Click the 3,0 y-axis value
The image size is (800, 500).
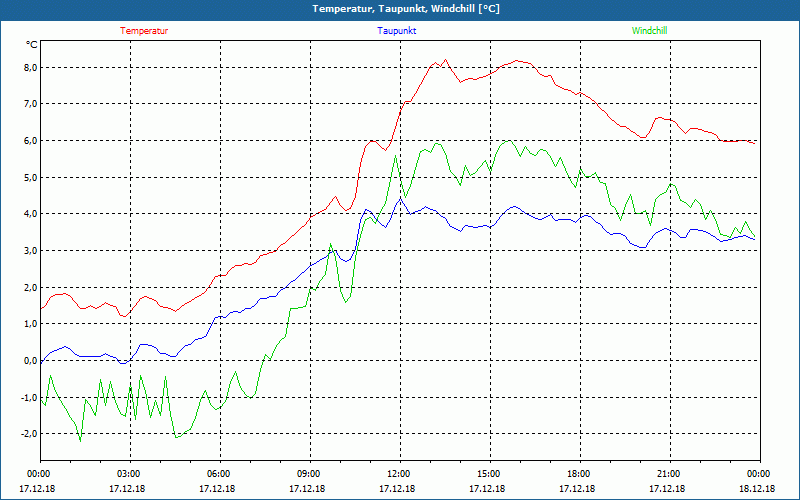[x=30, y=251]
